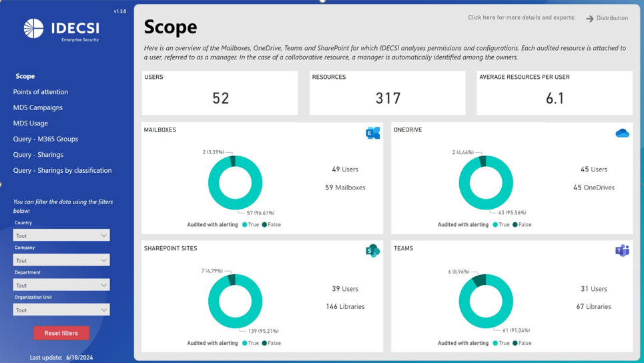The image size is (644, 363).
Task: Click the SharePoint icon in Sharepoint Sites card
Action: coord(372,251)
